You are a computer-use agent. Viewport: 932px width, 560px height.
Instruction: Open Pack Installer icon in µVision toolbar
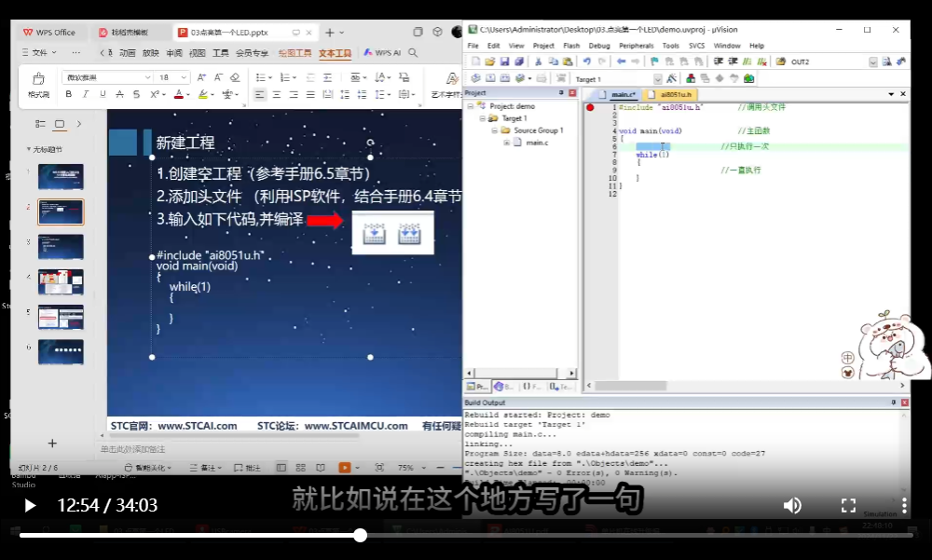[749, 78]
